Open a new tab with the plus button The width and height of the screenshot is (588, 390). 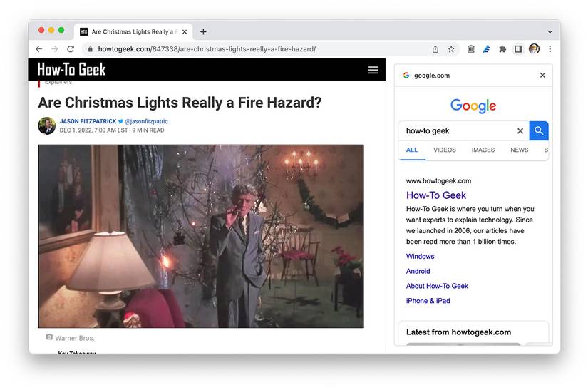203,32
